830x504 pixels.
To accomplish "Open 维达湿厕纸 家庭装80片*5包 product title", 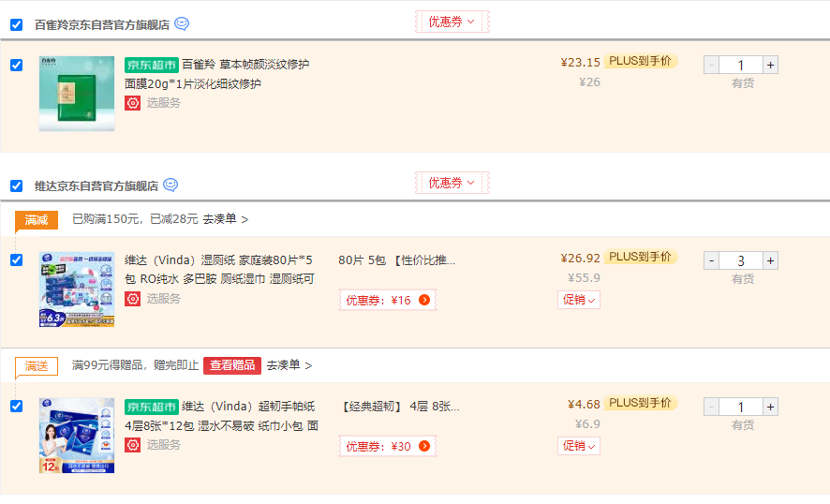I will point(219,270).
